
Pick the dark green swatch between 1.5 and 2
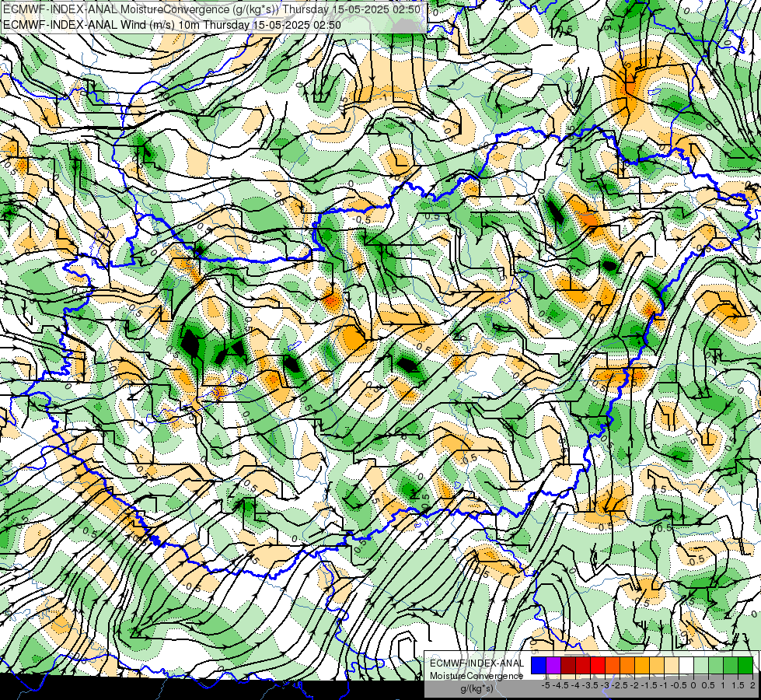745,665
